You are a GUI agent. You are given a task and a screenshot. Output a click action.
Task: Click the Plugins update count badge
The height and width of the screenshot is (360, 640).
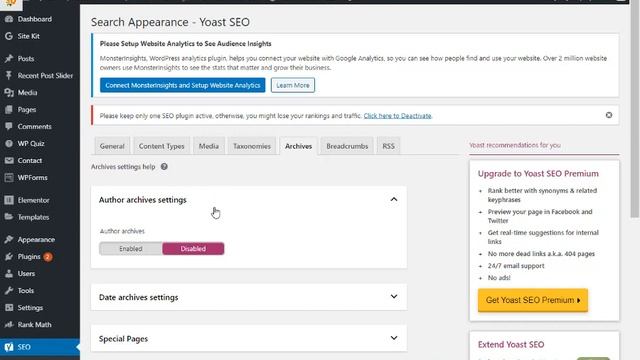(48, 257)
